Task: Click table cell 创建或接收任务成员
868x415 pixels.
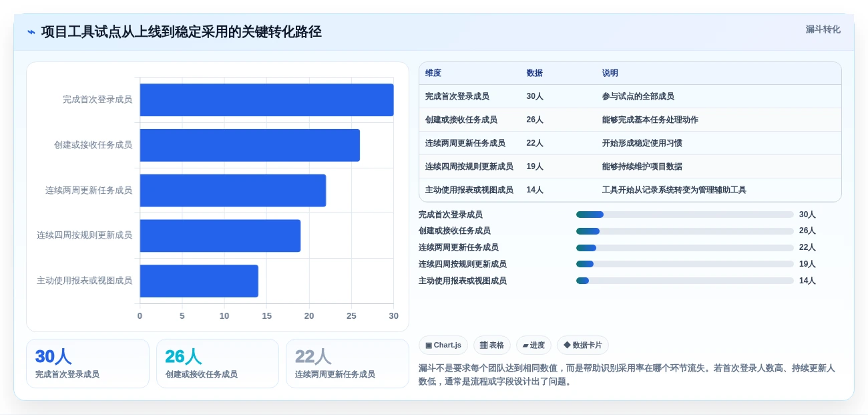Action: [461, 120]
